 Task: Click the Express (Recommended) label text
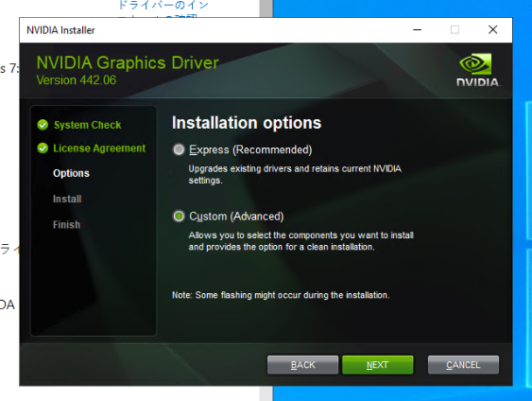(250, 149)
